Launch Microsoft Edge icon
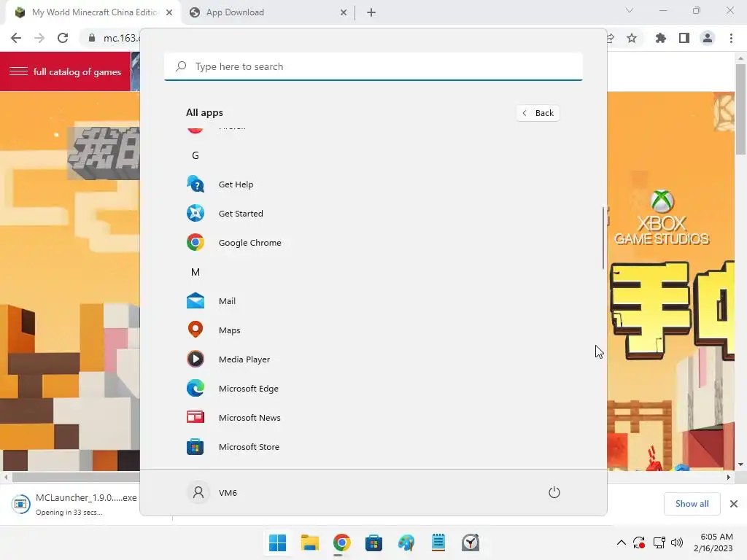 click(196, 389)
